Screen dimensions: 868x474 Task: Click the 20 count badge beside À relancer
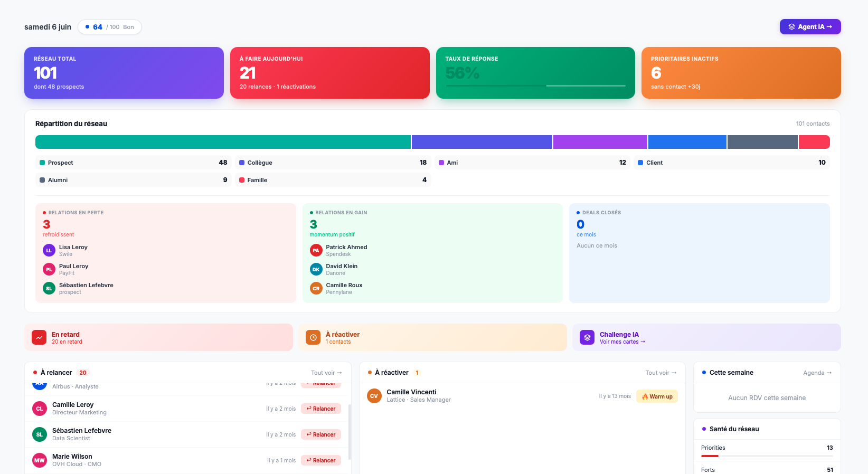point(83,373)
